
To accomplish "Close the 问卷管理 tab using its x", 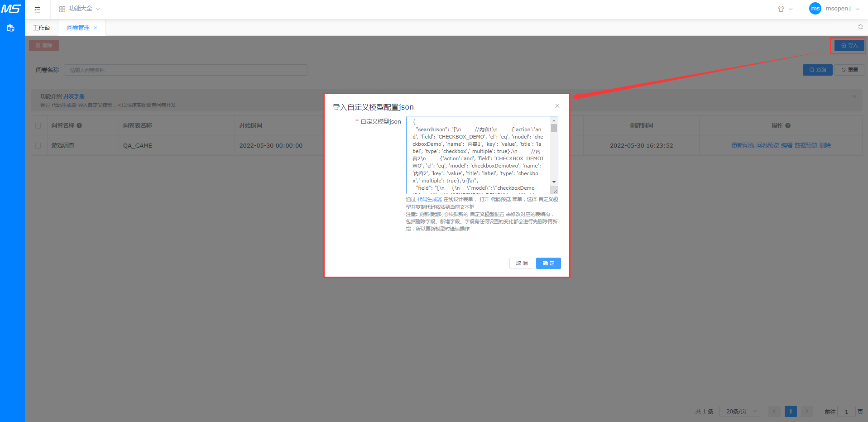I will tap(96, 28).
